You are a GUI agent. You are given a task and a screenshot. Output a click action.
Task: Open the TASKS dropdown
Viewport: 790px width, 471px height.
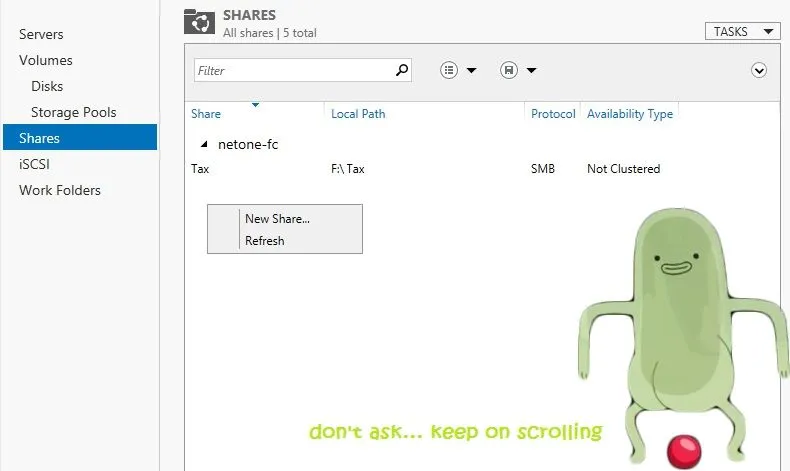[x=742, y=31]
